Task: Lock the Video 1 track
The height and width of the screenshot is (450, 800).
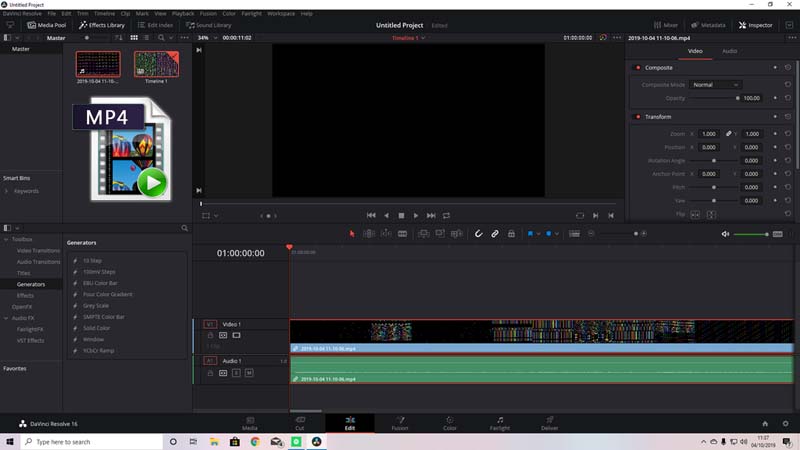Action: tap(210, 335)
